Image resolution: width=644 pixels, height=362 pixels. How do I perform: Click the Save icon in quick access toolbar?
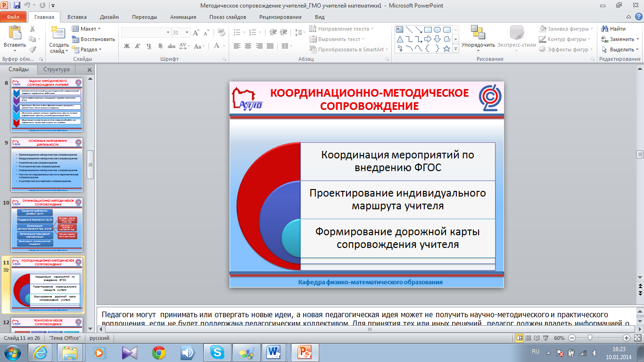[17, 6]
